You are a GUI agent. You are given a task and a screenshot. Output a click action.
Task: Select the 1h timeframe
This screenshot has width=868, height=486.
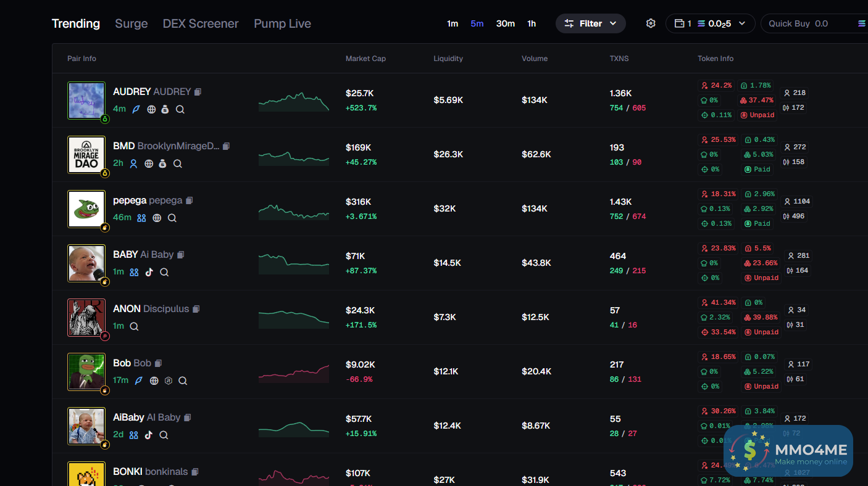tap(532, 23)
